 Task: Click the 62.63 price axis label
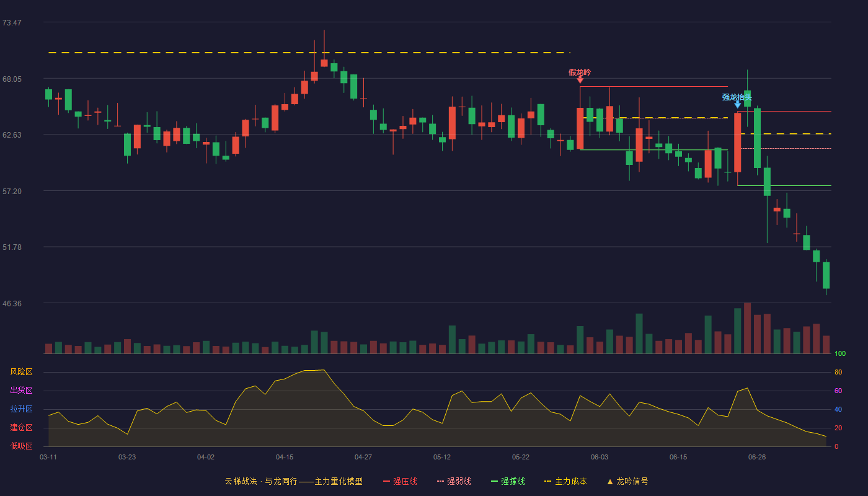[x=12, y=135]
